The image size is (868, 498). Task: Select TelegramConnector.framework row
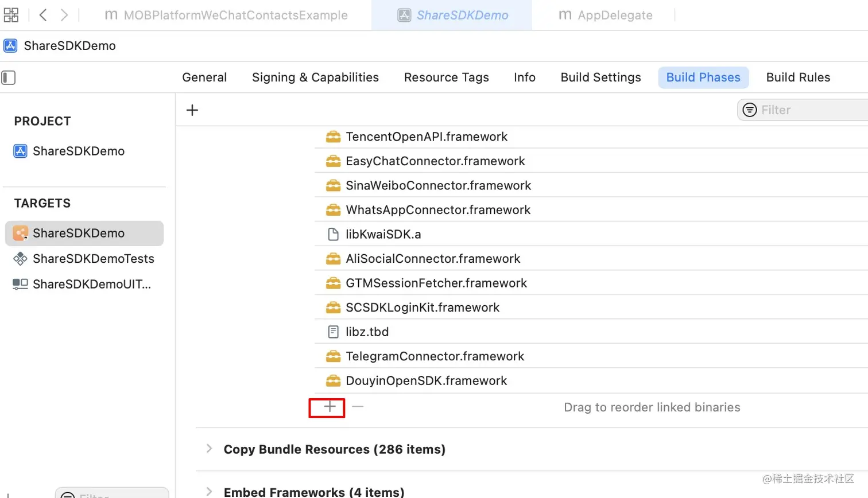pos(591,356)
